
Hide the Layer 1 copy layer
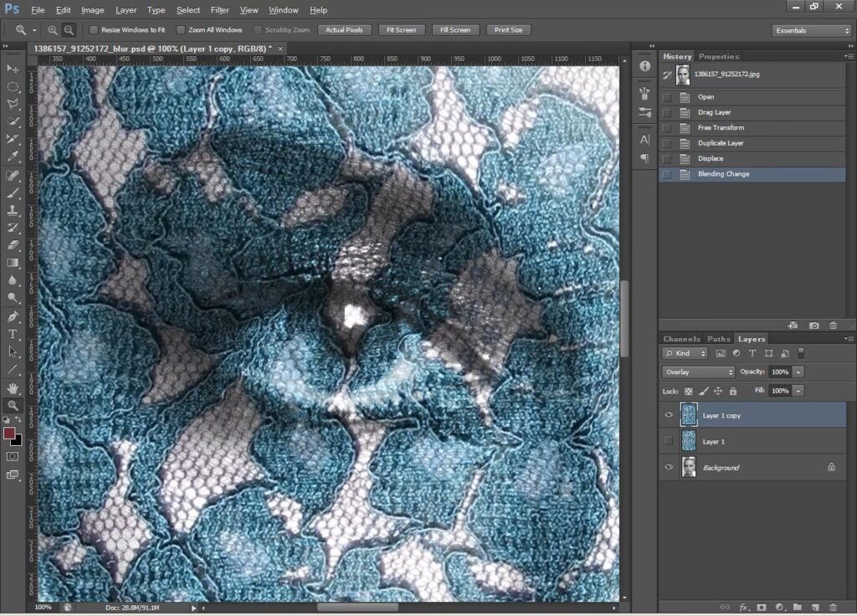pyautogui.click(x=668, y=415)
